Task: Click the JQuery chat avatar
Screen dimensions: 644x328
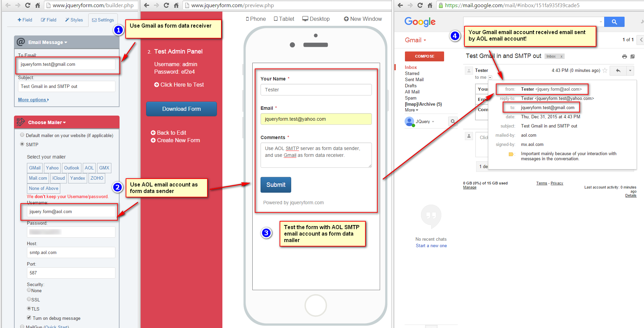Action: pyautogui.click(x=409, y=121)
